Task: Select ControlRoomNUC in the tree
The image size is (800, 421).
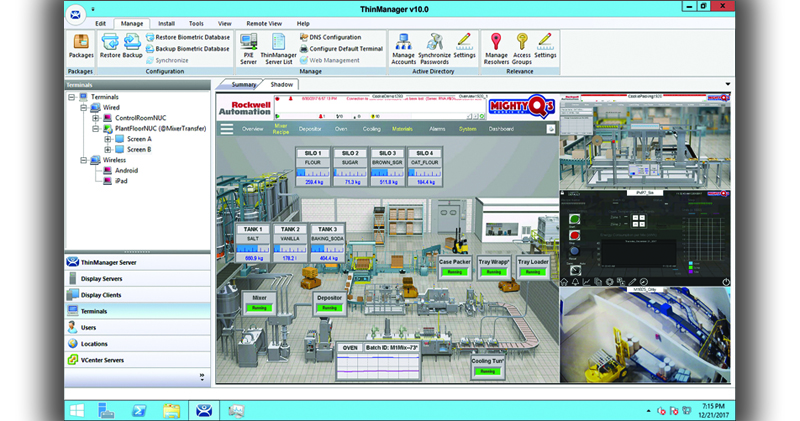Action: pos(140,118)
